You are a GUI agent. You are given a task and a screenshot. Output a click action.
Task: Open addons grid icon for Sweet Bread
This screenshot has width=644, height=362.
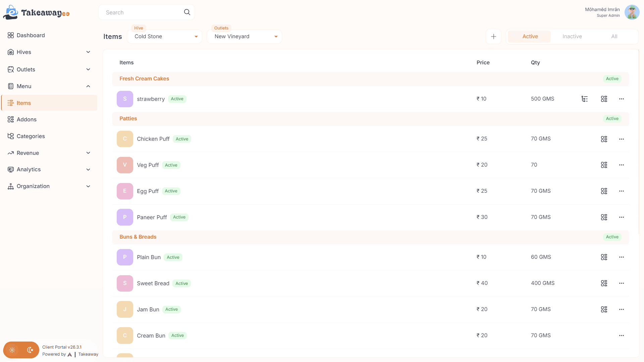pyautogui.click(x=604, y=283)
